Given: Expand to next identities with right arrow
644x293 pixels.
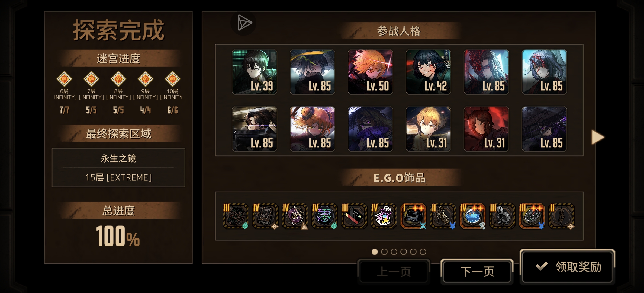Looking at the screenshot, I should pyautogui.click(x=598, y=137).
